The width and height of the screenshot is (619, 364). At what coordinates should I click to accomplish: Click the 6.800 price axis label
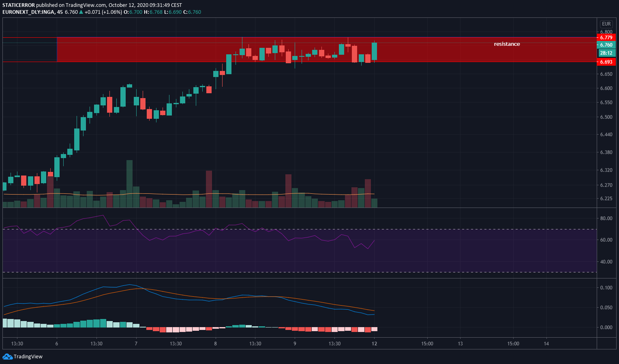click(606, 32)
